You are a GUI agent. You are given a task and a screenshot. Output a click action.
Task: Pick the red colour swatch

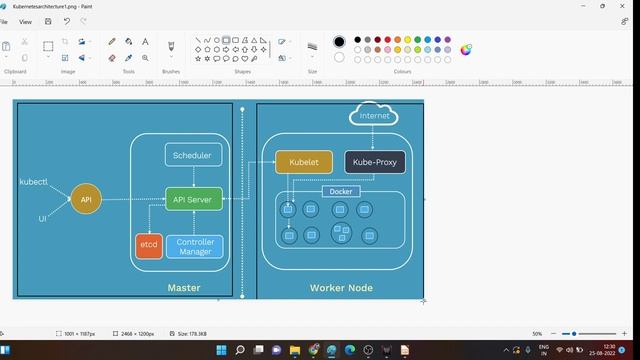click(388, 40)
